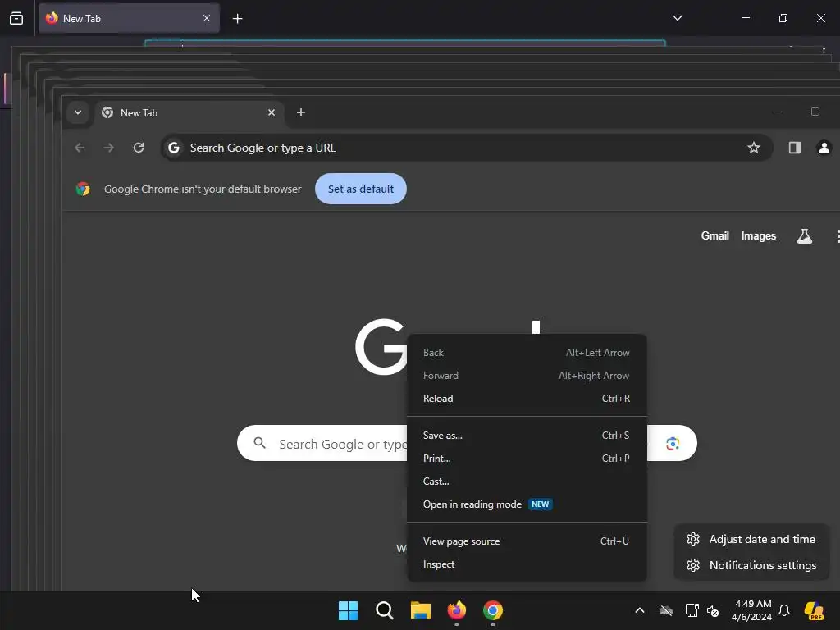This screenshot has width=840, height=630.
Task: Reload page with Chrome toolbar reload icon
Action: (139, 148)
